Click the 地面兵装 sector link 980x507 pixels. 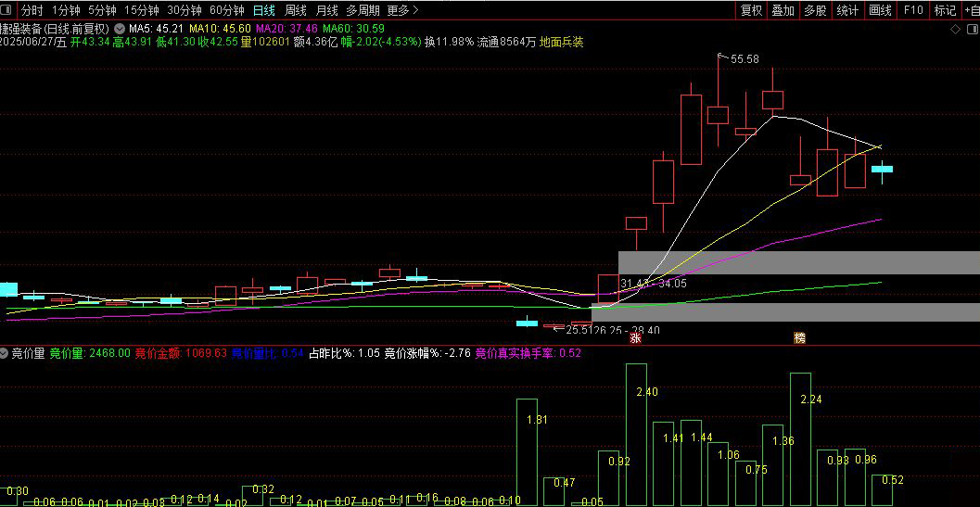point(561,43)
